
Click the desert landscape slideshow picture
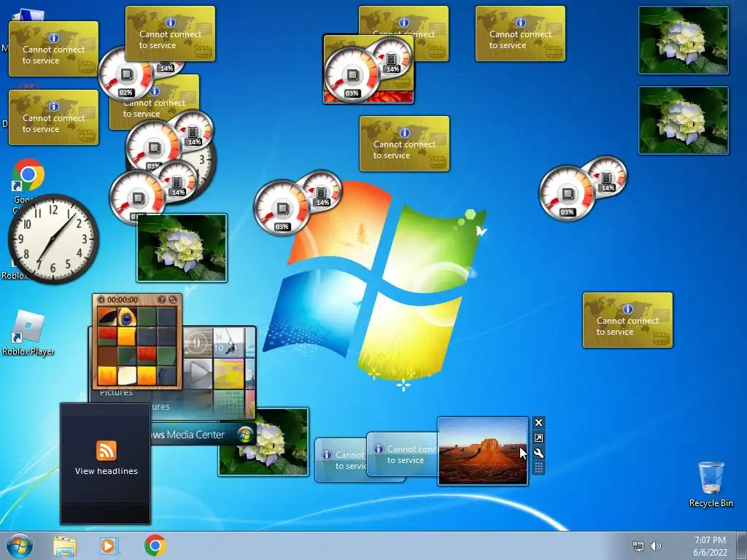[x=483, y=451]
